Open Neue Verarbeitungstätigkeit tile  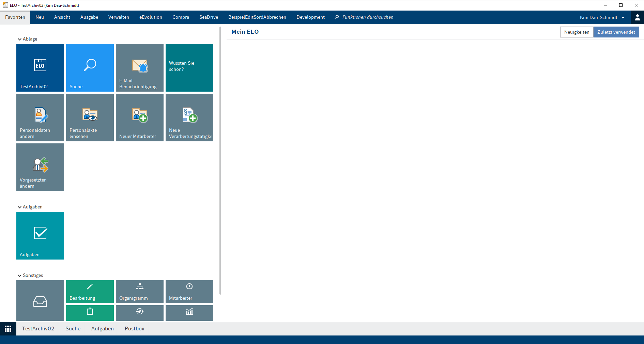(x=189, y=118)
